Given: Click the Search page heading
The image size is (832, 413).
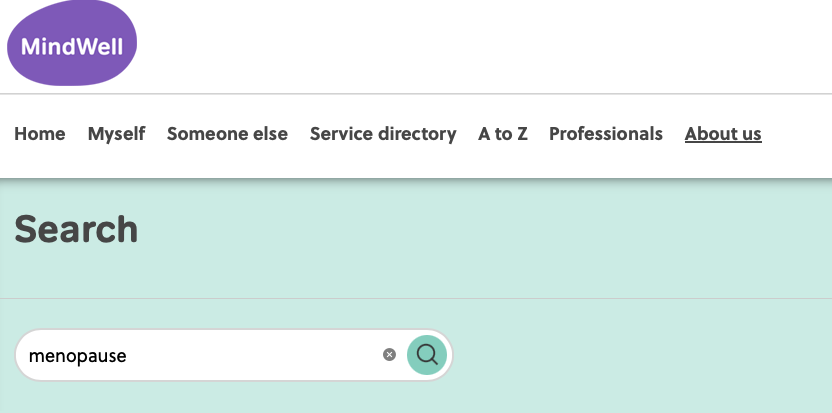Looking at the screenshot, I should [x=76, y=230].
